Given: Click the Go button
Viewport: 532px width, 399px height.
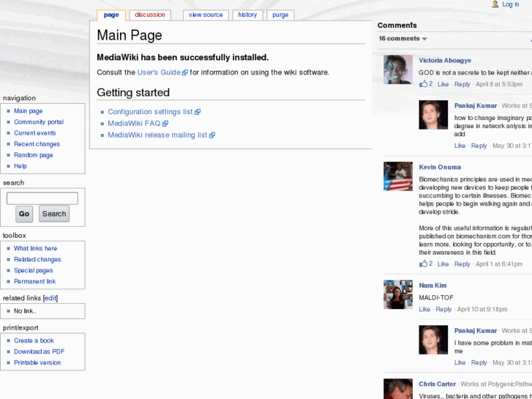Looking at the screenshot, I should [x=24, y=214].
